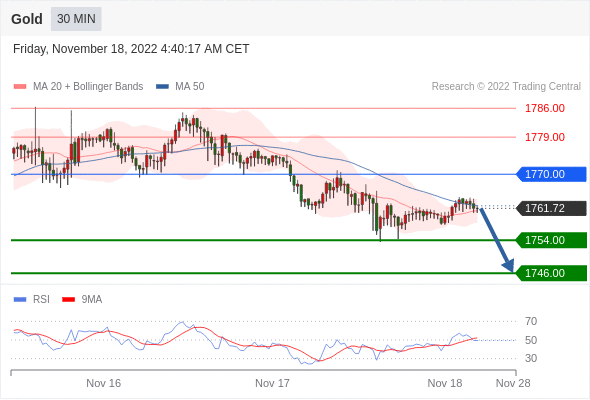The width and height of the screenshot is (590, 400).
Task: Click the RSI 50 level label
Action: pyautogui.click(x=531, y=340)
